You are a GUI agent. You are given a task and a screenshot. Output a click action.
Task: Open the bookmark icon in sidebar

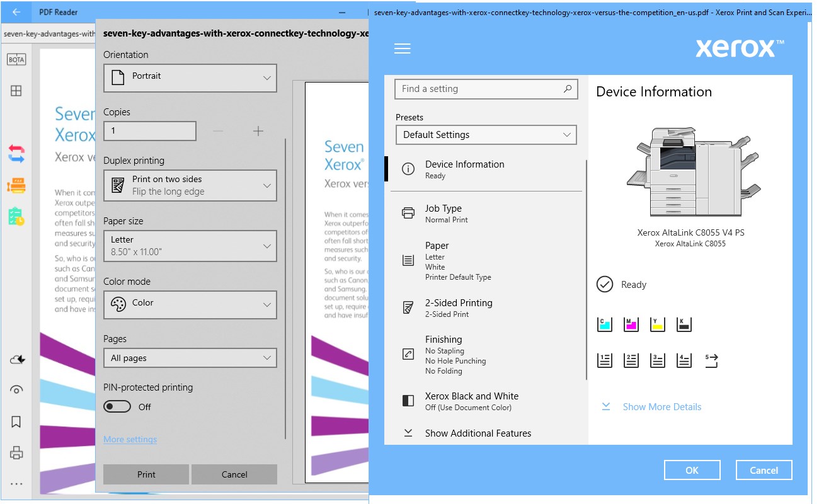point(16,421)
